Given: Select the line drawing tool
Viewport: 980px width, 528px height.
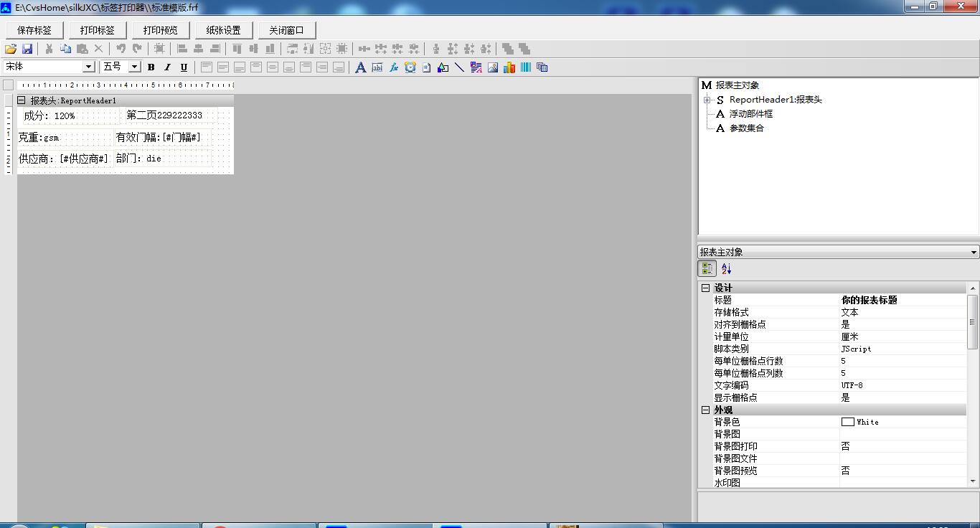Looking at the screenshot, I should [x=459, y=67].
